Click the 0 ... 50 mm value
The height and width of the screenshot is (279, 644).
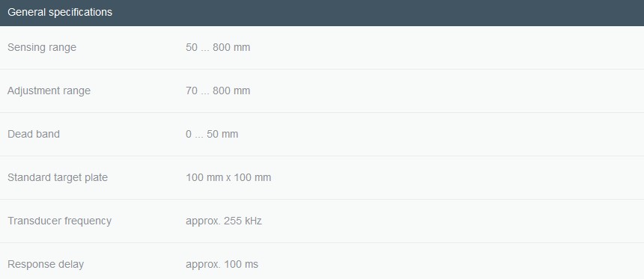(x=212, y=134)
